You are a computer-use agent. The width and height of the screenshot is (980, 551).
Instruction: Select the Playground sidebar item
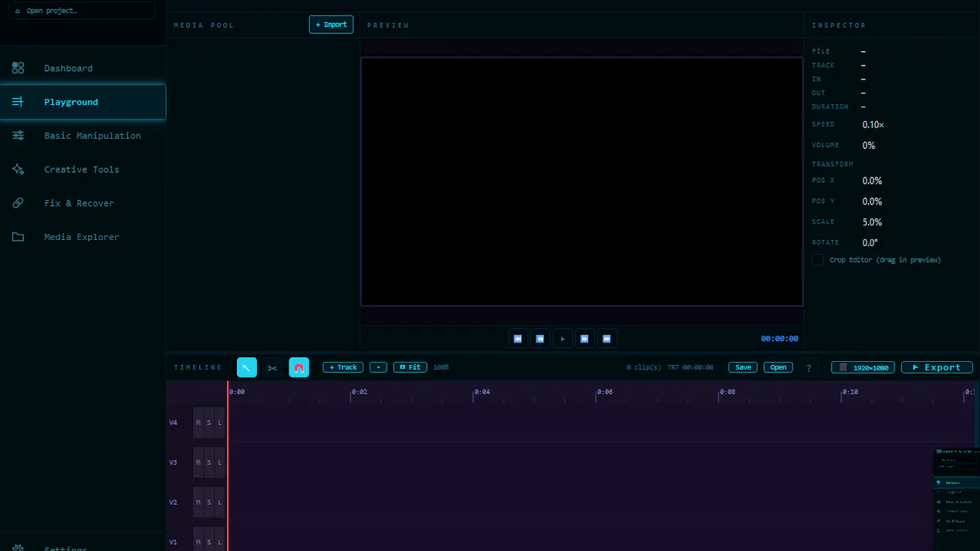[x=83, y=102]
